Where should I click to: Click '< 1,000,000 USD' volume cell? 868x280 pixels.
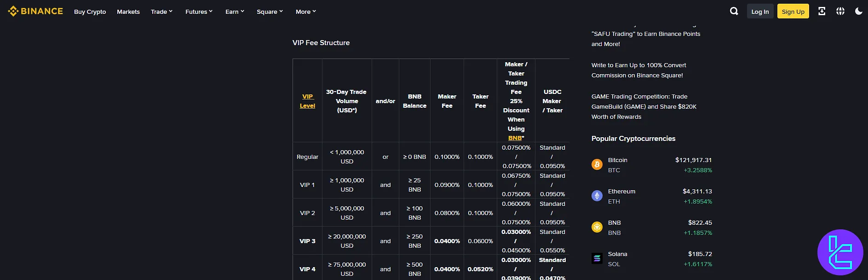coord(347,157)
